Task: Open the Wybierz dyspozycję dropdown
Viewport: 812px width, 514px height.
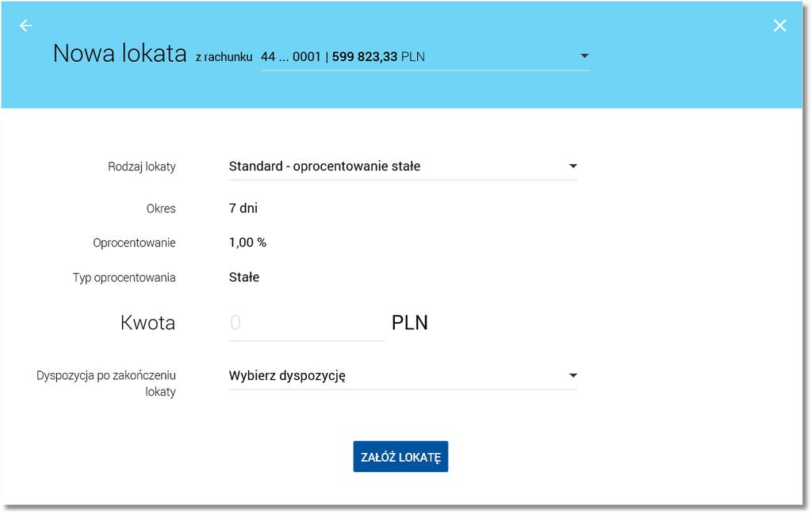Action: tap(403, 376)
